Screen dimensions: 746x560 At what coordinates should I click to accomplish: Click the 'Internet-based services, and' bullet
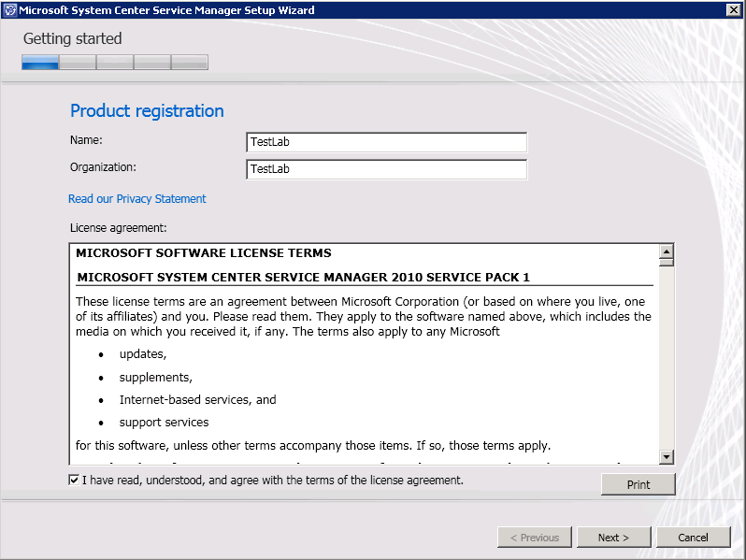tap(197, 399)
